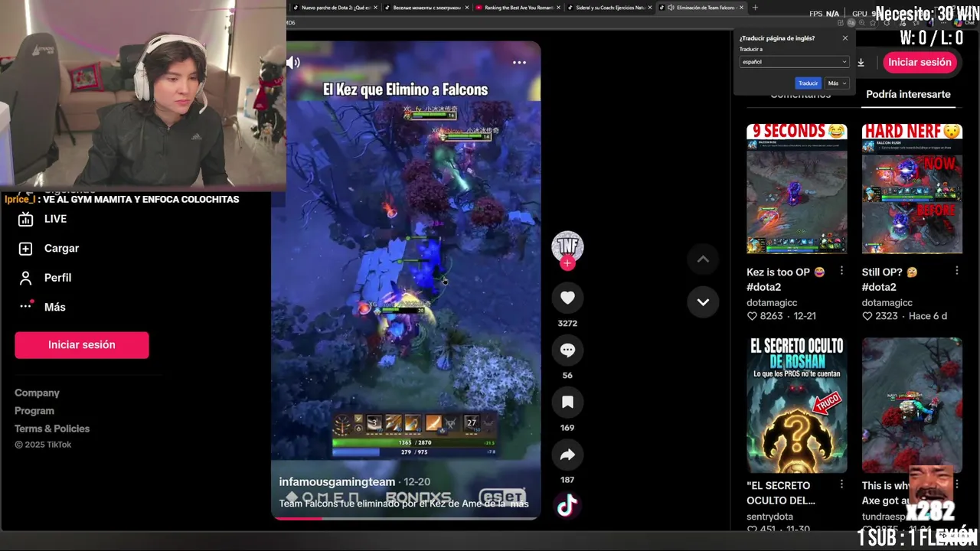This screenshot has width=980, height=551.
Task: Open dotamagicc under Kez is too OP
Action: click(x=772, y=302)
